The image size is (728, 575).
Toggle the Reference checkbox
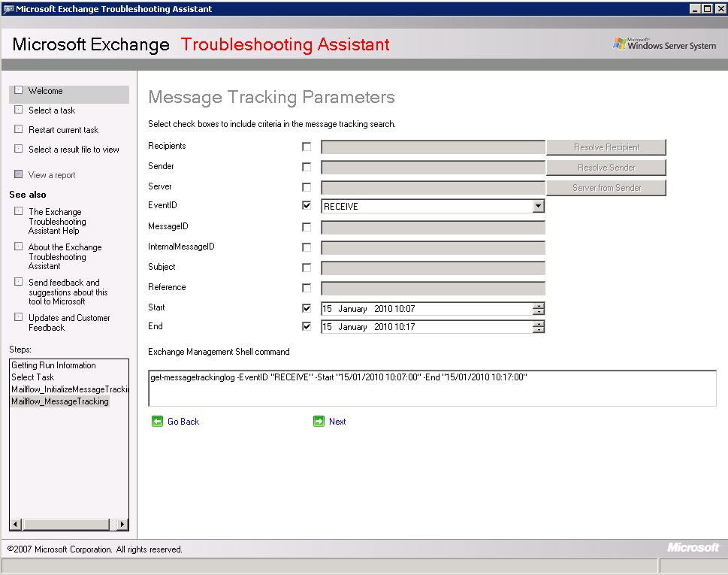[307, 289]
